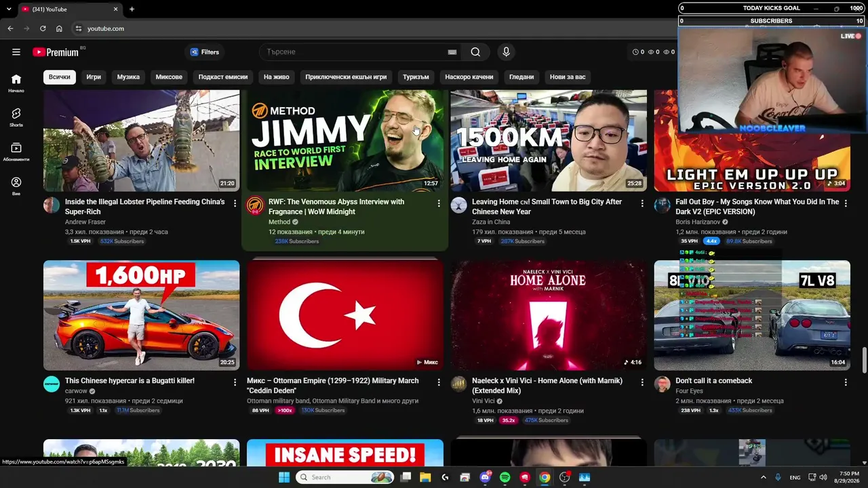Open Discord from the taskbar

point(485,477)
